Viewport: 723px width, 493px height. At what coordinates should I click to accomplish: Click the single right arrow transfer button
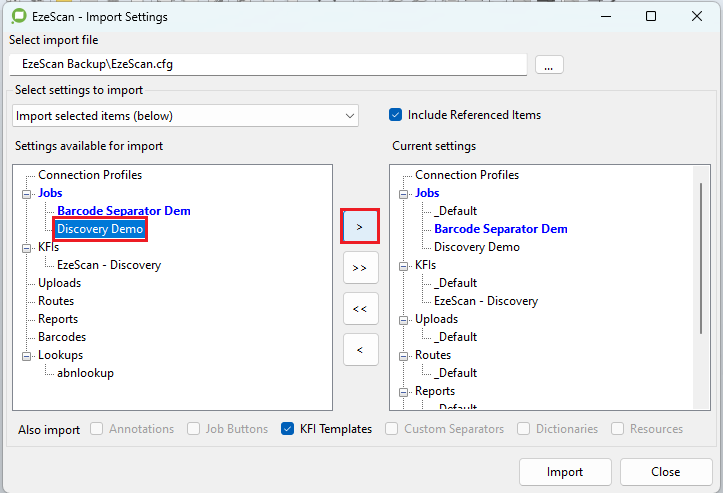coord(360,227)
